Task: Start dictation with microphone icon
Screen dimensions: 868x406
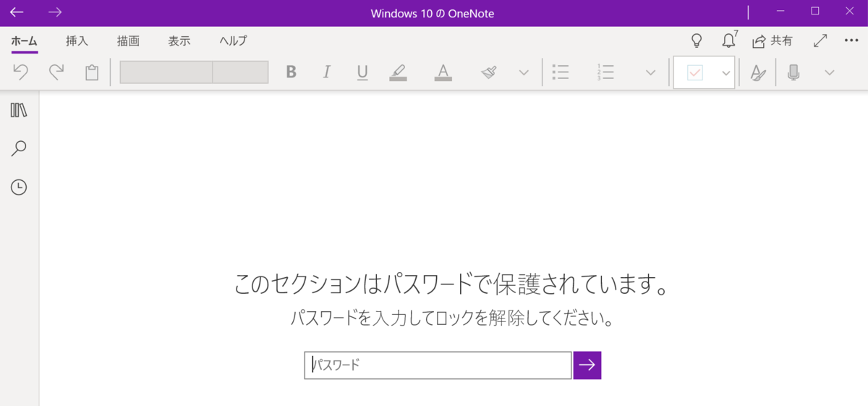Action: pos(793,72)
